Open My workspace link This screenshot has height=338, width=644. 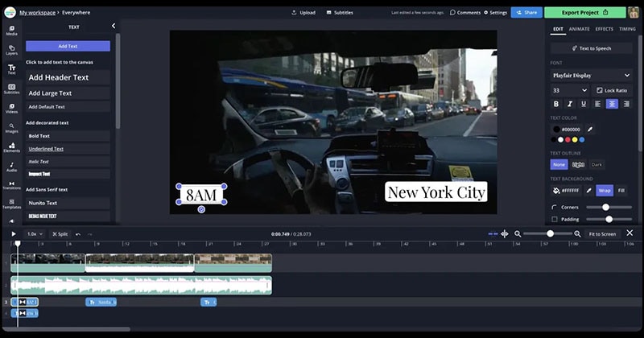(37, 13)
